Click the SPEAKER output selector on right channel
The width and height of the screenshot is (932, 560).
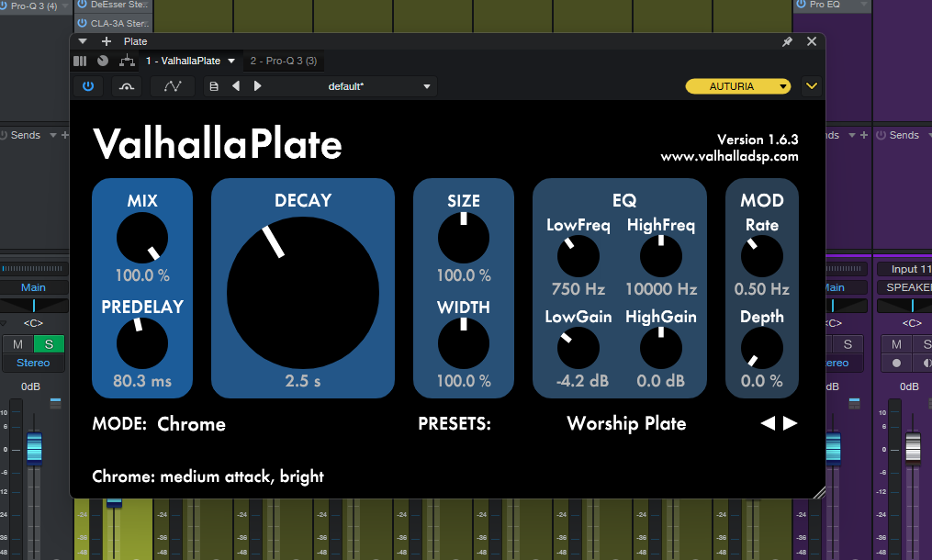pos(905,287)
